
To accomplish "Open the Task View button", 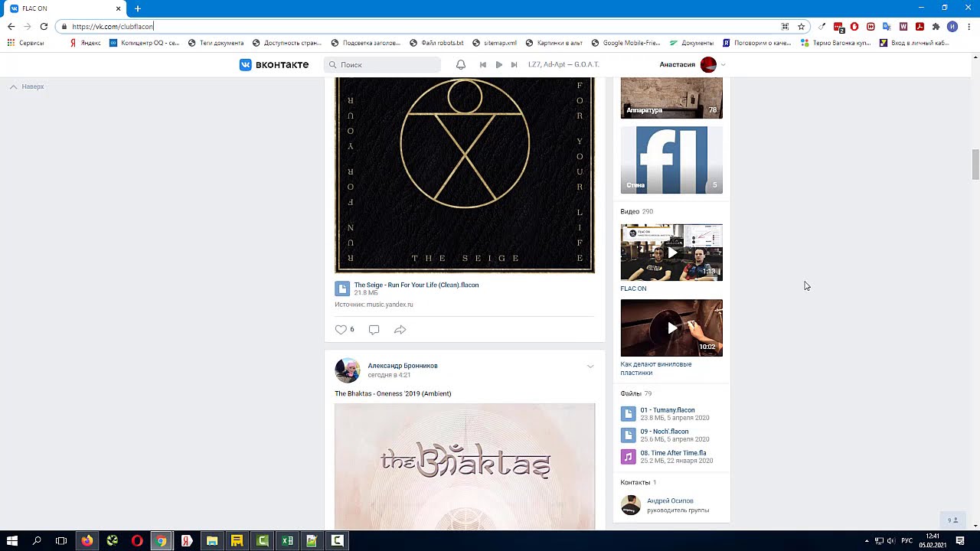I will coord(61,541).
